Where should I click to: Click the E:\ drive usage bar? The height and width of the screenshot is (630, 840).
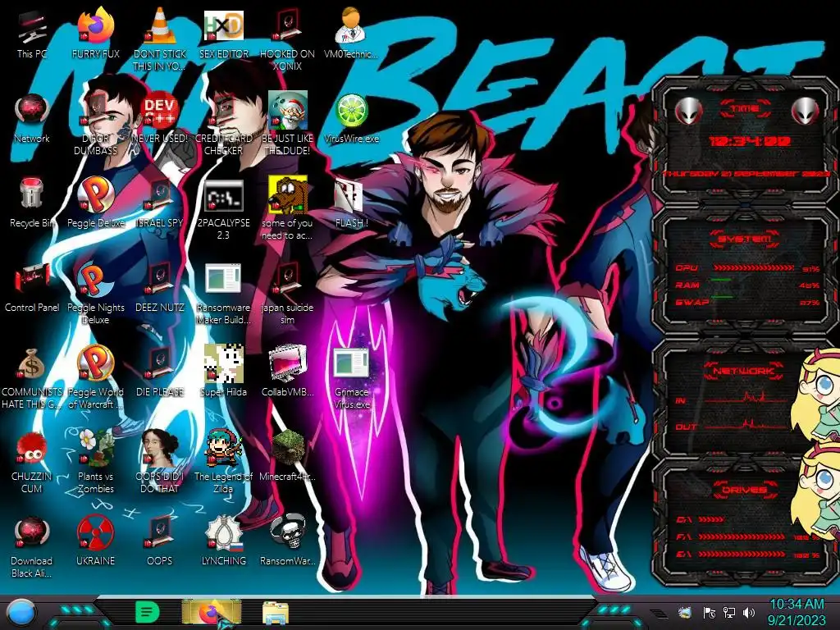742,555
